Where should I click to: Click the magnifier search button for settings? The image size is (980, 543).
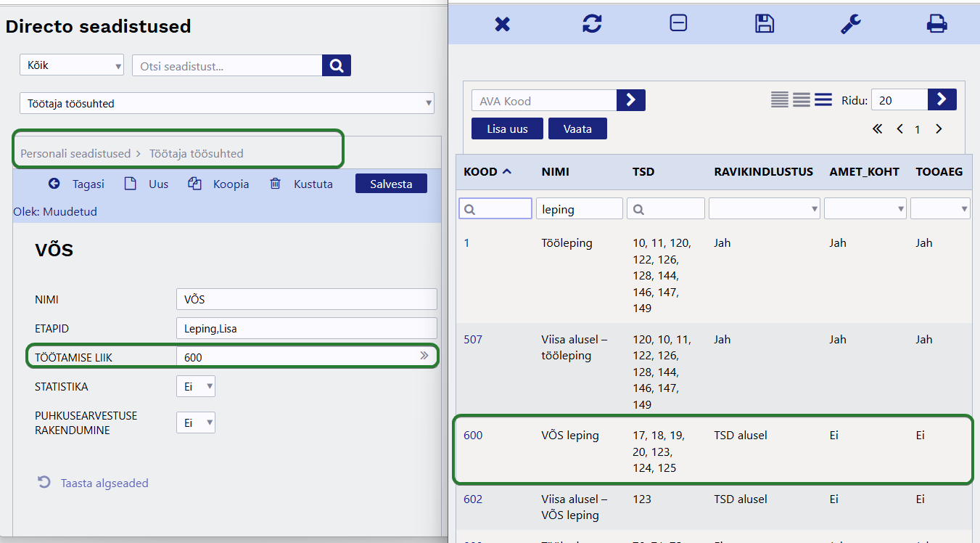tap(337, 65)
